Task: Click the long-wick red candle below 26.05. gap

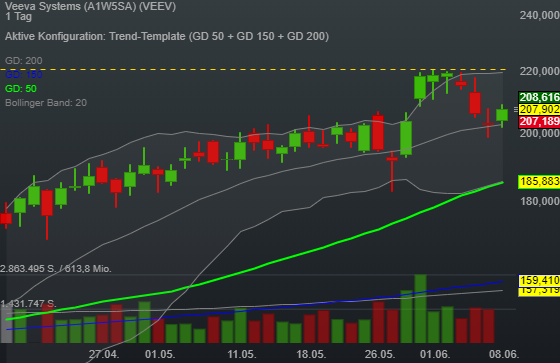Action: 392,171
